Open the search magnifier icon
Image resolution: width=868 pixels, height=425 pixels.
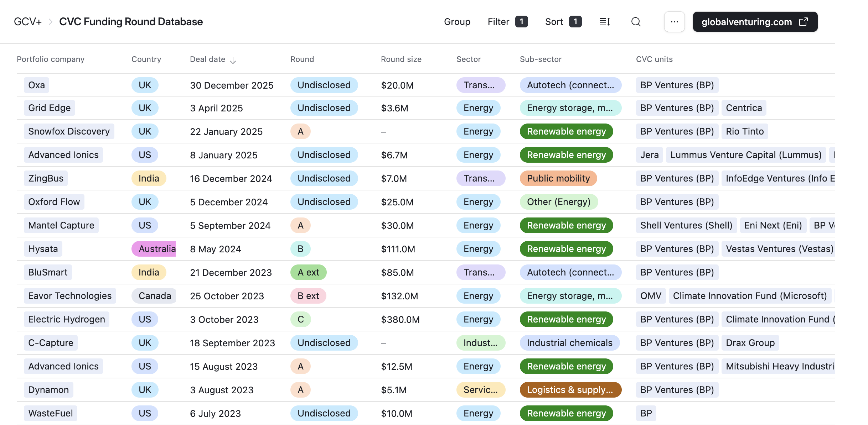(x=636, y=22)
